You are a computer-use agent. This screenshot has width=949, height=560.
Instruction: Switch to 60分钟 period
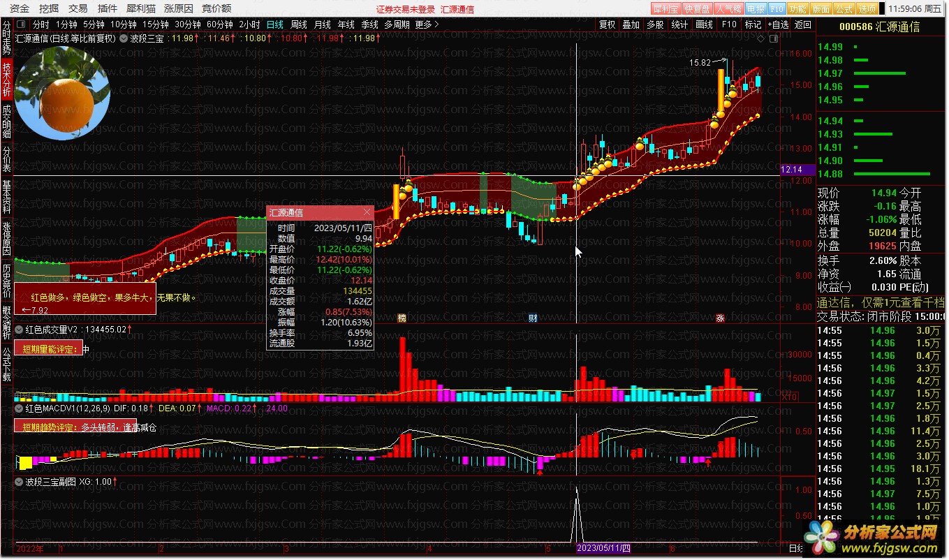[x=220, y=24]
